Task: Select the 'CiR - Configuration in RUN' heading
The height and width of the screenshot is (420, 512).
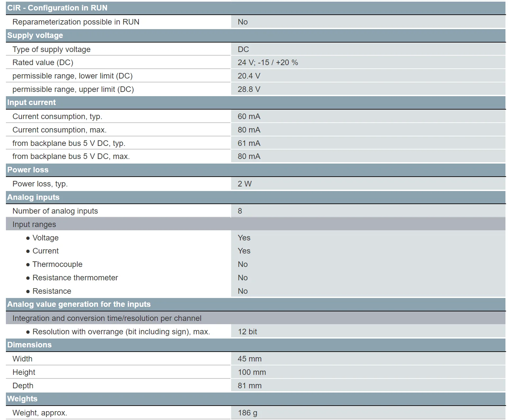Action: click(x=57, y=8)
